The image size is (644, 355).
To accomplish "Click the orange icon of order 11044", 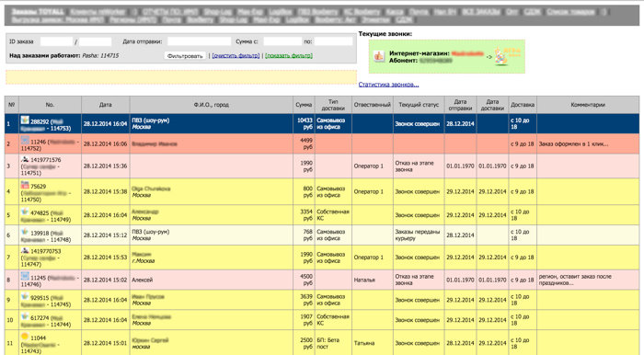I will [x=25, y=337].
